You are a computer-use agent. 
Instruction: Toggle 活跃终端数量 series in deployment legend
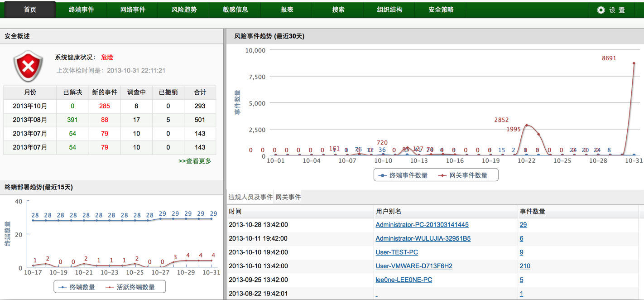[110, 287]
